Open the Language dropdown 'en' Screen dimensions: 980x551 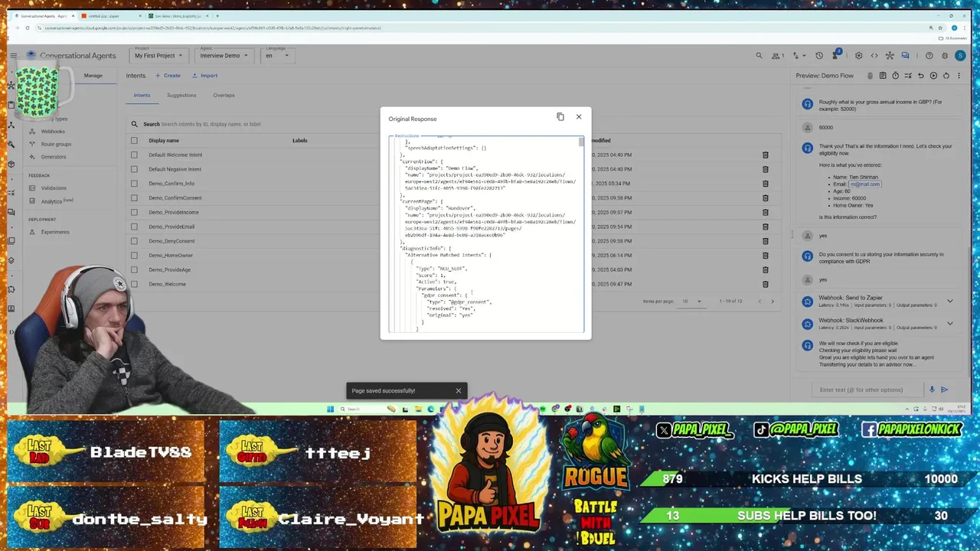(277, 55)
